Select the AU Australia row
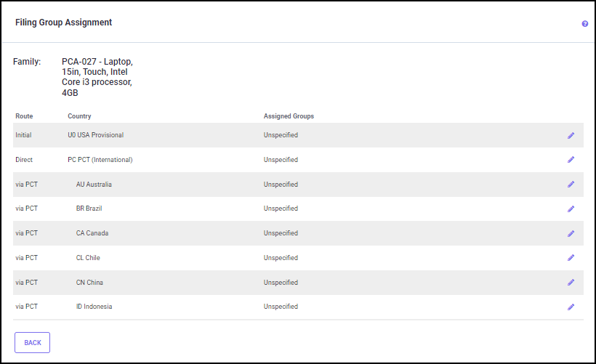The width and height of the screenshot is (596, 364). [x=94, y=185]
